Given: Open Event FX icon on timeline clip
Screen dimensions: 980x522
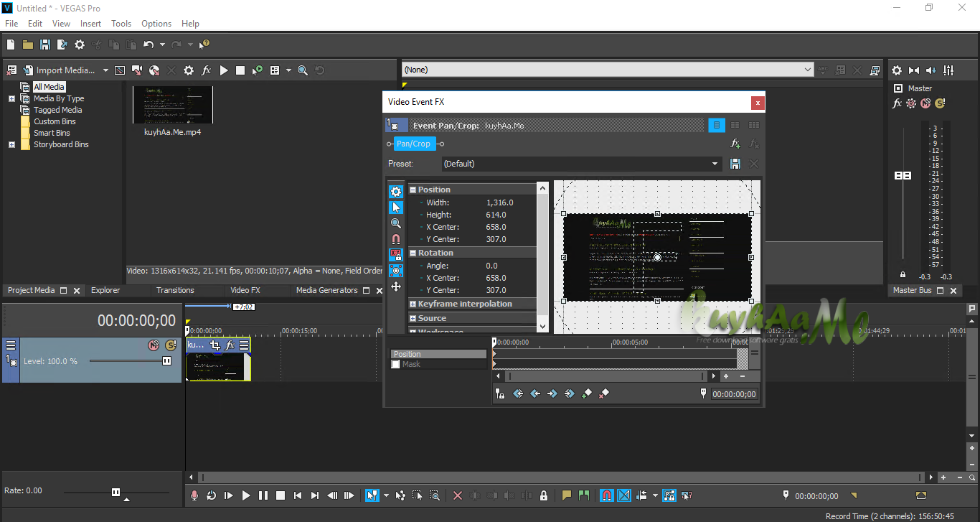Looking at the screenshot, I should [x=230, y=345].
